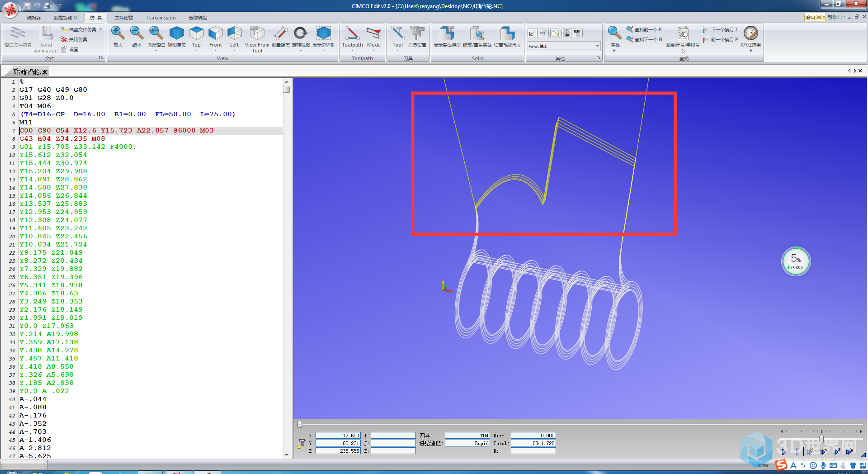Click 设置 simulation settings
The image size is (868, 474).
(70, 49)
